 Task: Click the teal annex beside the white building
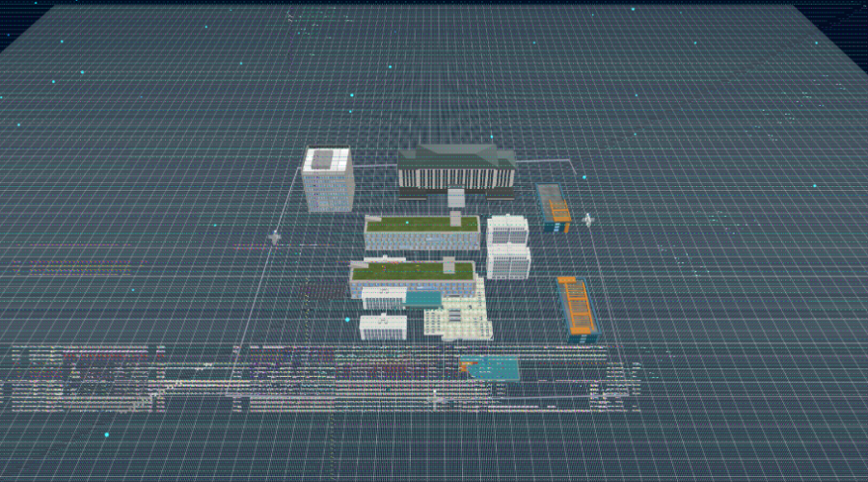coord(423,300)
